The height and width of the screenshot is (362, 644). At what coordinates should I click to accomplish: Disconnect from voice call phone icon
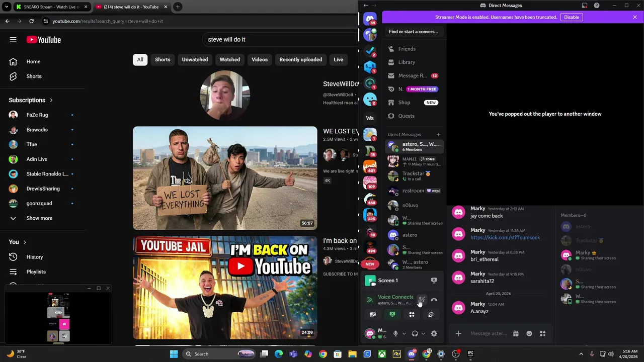(x=434, y=300)
